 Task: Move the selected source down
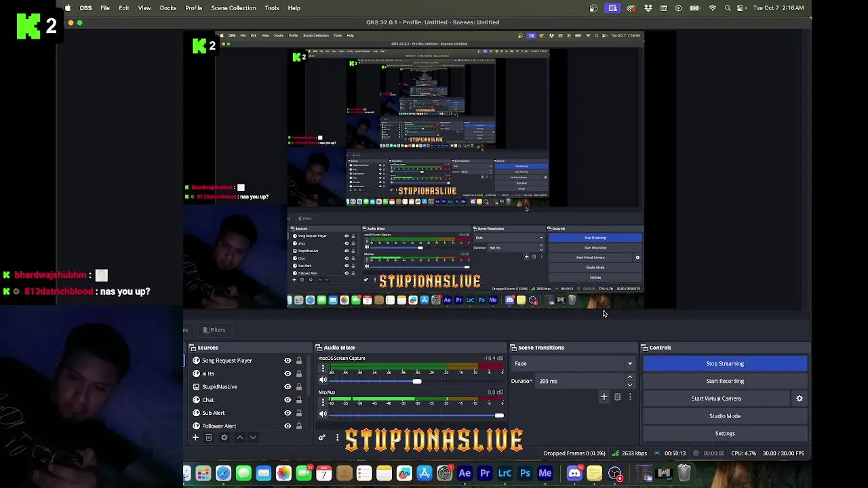[253, 438]
